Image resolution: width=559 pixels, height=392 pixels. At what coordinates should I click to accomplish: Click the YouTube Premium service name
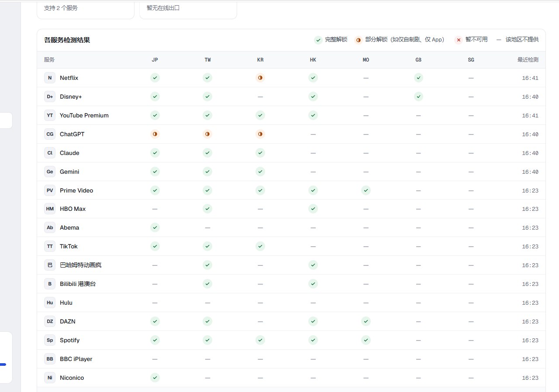click(84, 115)
